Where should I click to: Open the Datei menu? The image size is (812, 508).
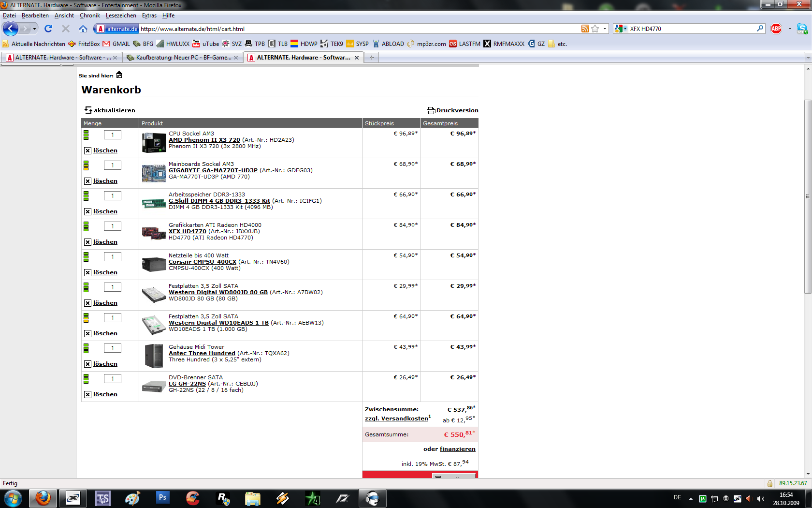[x=9, y=15]
